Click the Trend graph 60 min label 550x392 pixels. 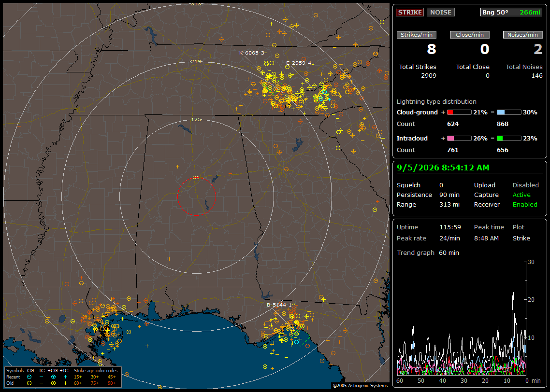tap(428, 252)
